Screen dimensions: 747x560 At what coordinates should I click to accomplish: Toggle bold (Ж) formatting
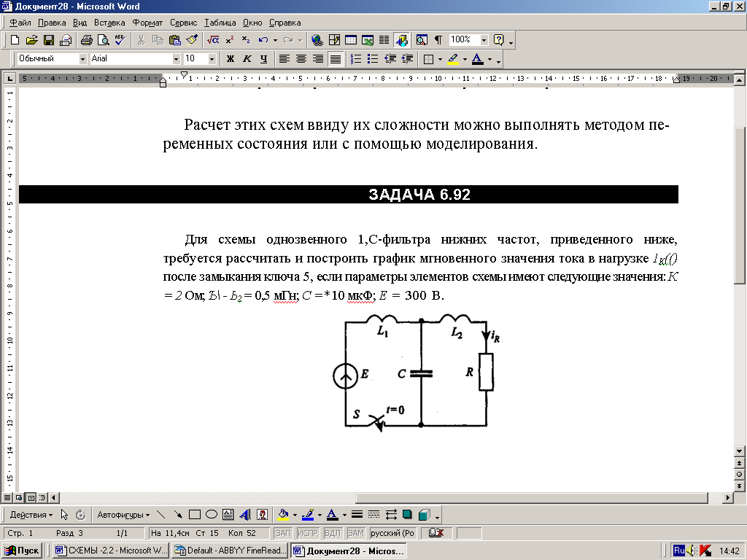coord(230,59)
